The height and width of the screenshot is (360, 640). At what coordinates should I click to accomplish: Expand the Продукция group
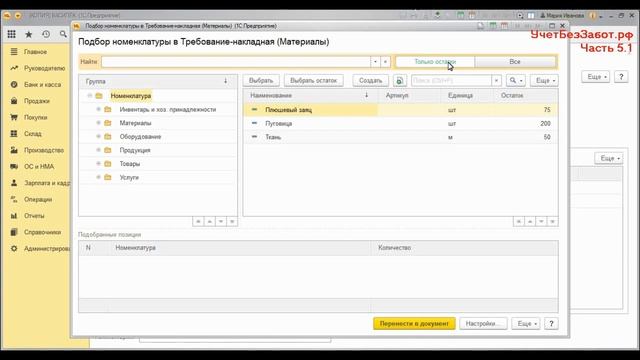(x=98, y=150)
